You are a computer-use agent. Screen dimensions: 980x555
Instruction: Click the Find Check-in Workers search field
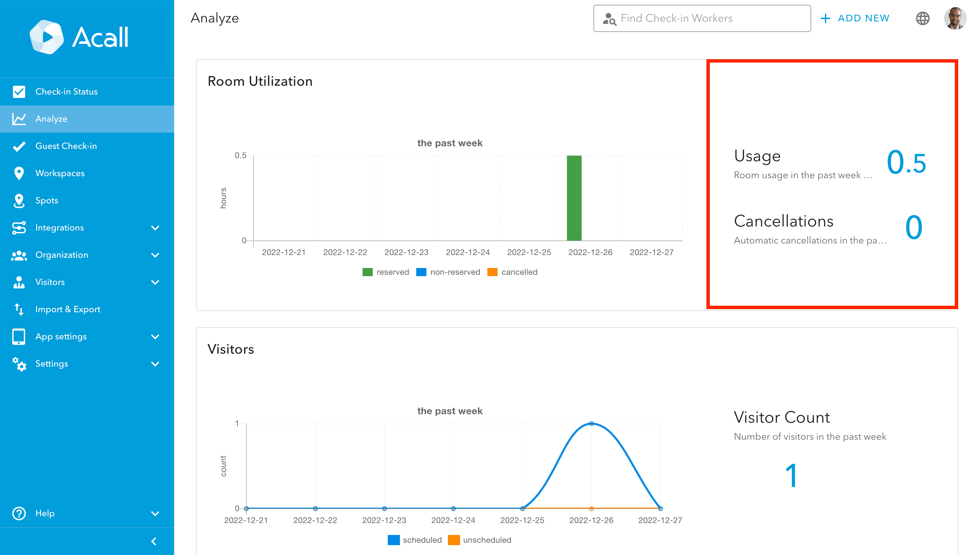tap(702, 18)
